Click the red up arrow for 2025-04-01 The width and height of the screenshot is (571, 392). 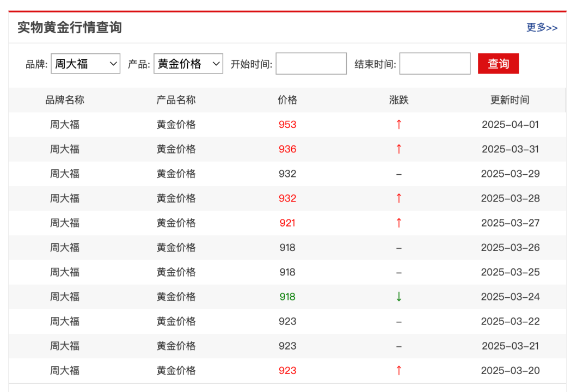pos(398,125)
